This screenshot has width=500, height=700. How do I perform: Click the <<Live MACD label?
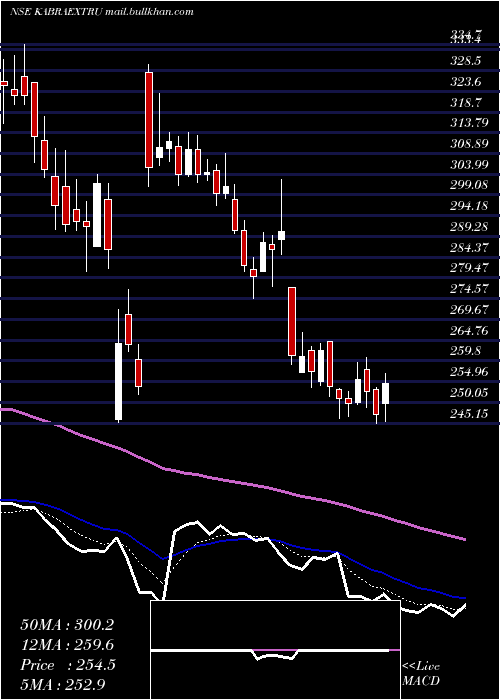tap(421, 673)
